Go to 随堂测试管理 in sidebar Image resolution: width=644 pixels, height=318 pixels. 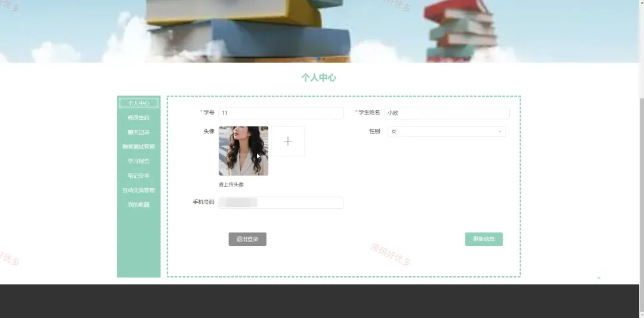[x=138, y=147]
